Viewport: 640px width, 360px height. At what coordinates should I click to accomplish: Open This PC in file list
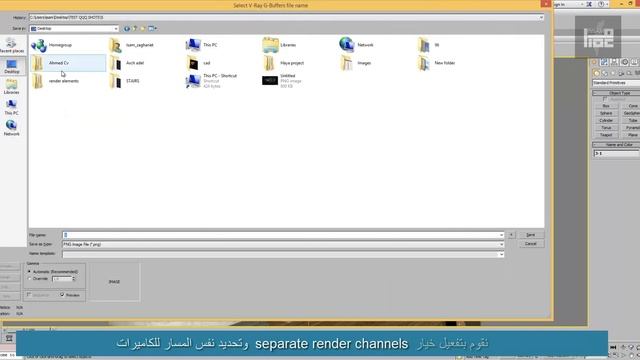[202, 45]
